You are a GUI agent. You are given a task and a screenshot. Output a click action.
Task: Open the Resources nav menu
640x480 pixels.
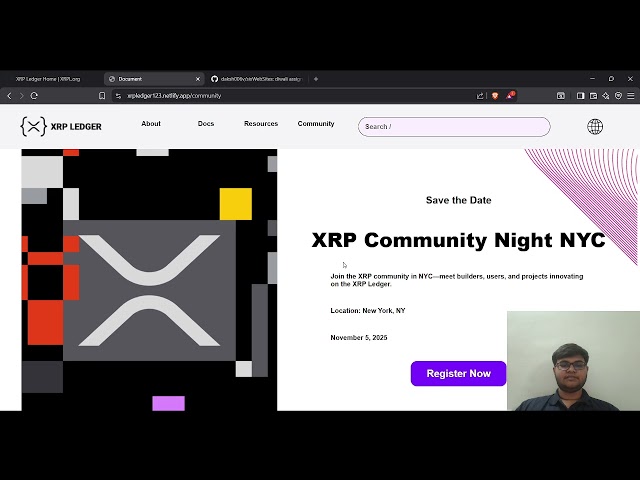261,124
